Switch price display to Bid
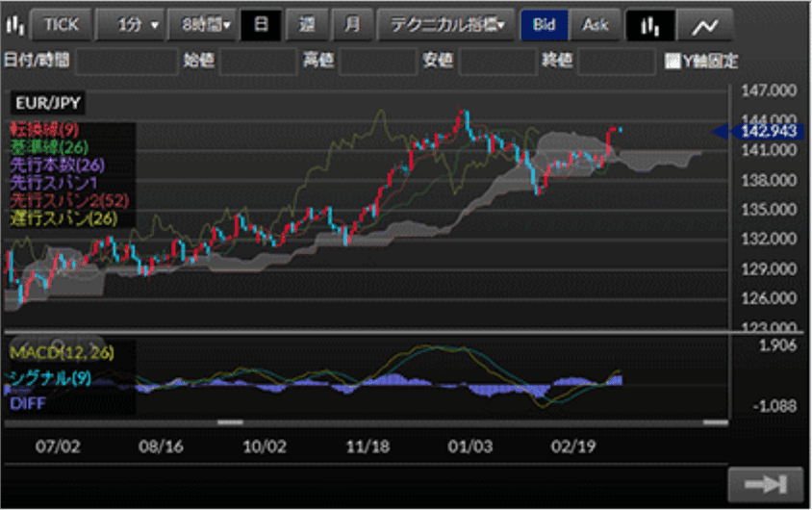 pos(544,25)
